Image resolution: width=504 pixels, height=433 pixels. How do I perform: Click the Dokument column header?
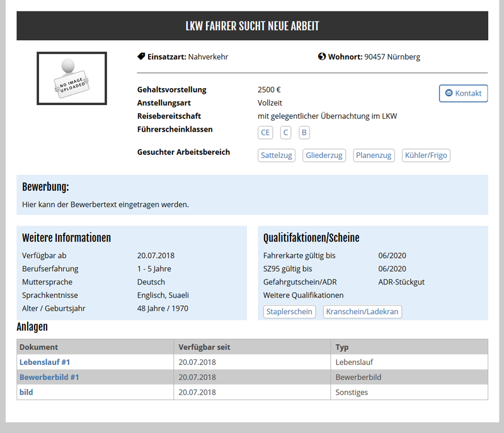coord(39,347)
